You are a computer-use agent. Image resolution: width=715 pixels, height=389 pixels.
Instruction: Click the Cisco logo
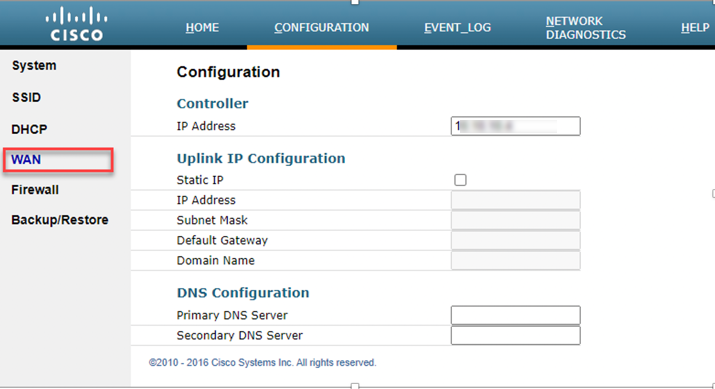point(77,24)
